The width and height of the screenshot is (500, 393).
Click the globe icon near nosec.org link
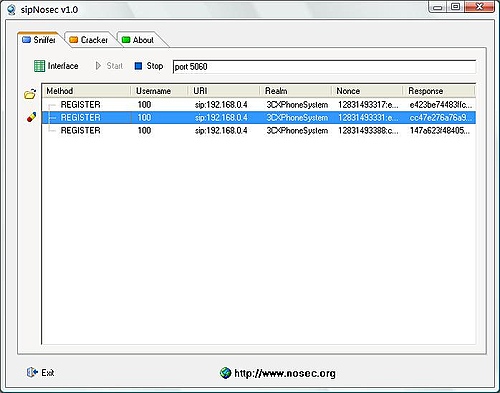pos(226,373)
